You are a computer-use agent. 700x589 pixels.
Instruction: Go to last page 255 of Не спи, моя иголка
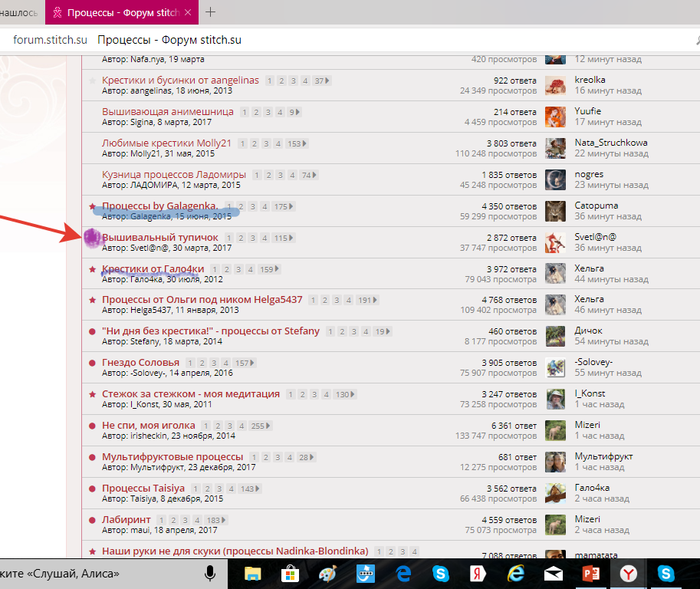tap(261, 426)
